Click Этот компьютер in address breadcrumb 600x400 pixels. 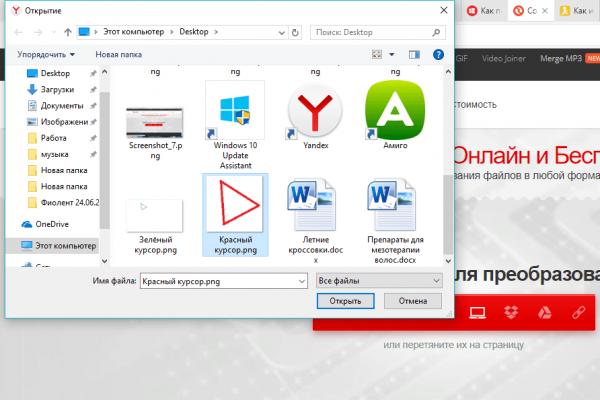point(134,32)
